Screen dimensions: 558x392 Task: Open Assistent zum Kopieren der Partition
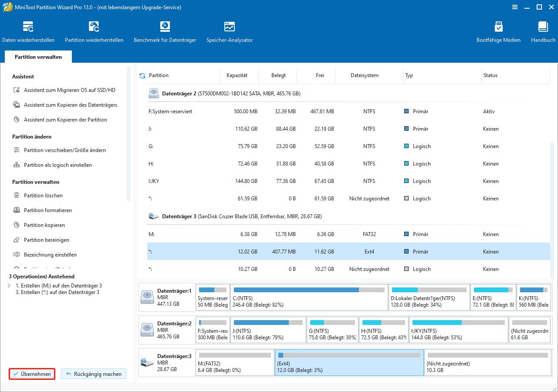click(x=64, y=119)
